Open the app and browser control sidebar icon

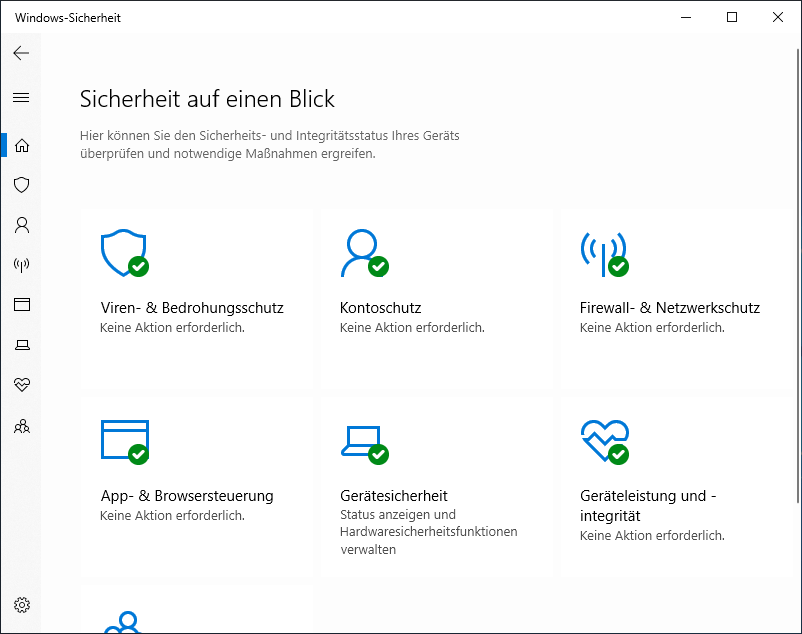[x=21, y=305]
